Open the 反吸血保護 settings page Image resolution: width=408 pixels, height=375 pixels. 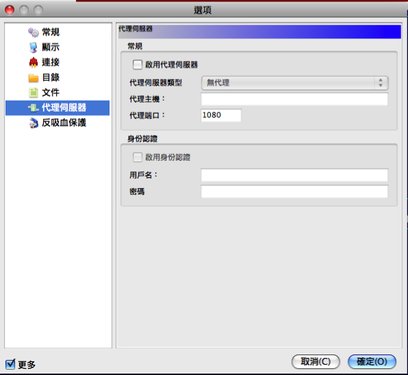coord(64,123)
